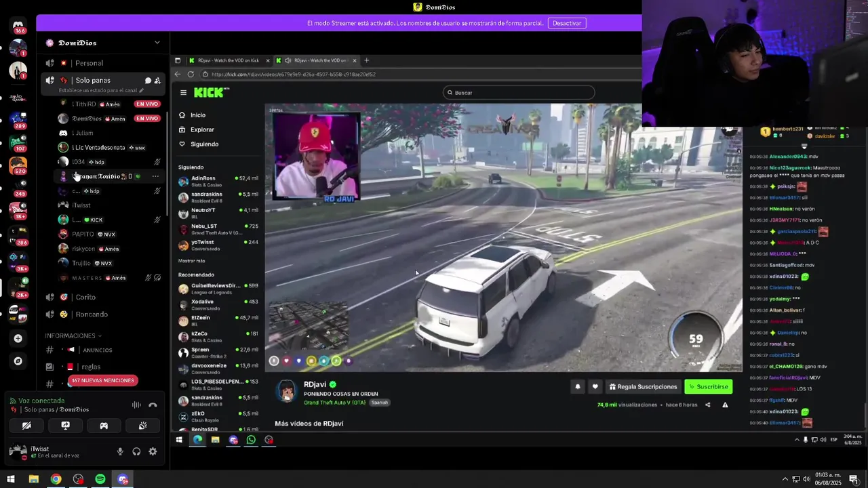Open Spotify from the Windows taskbar
Viewport: 868px width, 488px height.
coord(100,479)
